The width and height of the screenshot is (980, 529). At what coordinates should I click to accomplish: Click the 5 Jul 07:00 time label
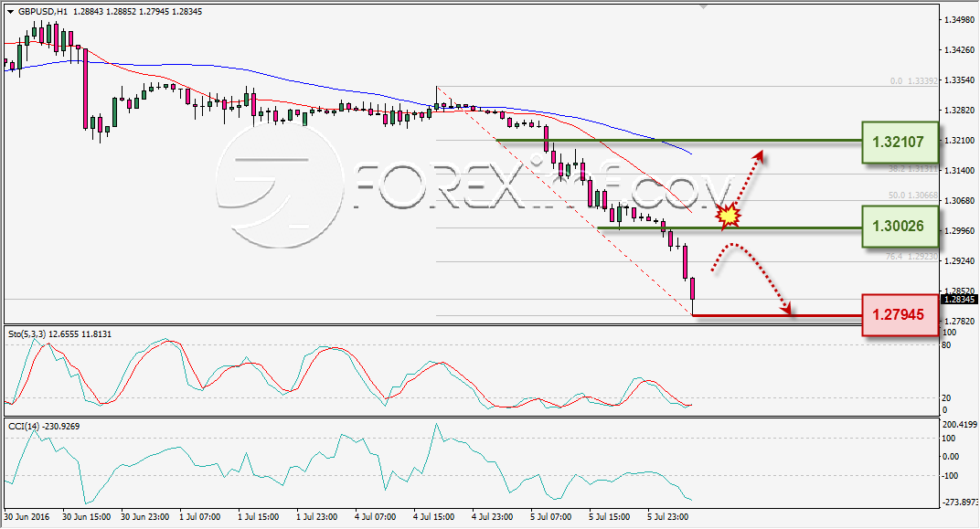pos(550,516)
